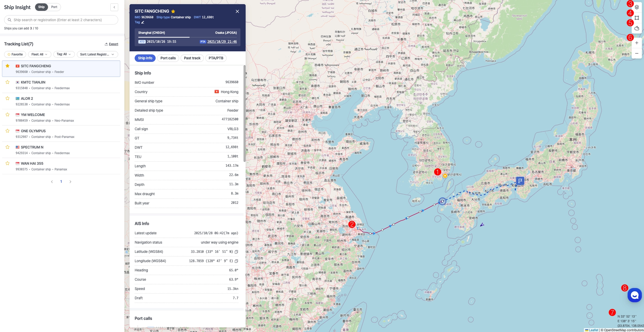
Task: Click the ATD time 2025/10/26 19:55
Action: (x=161, y=41)
